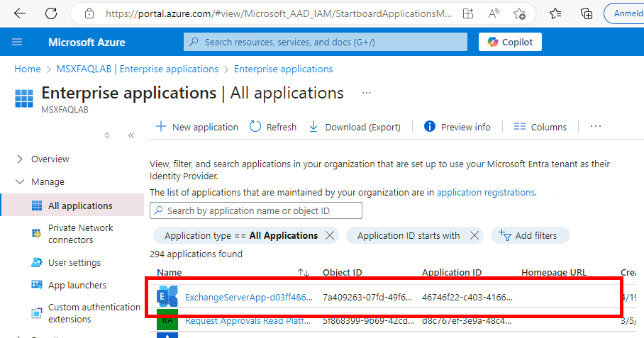Follow the application registrations link

click(485, 192)
